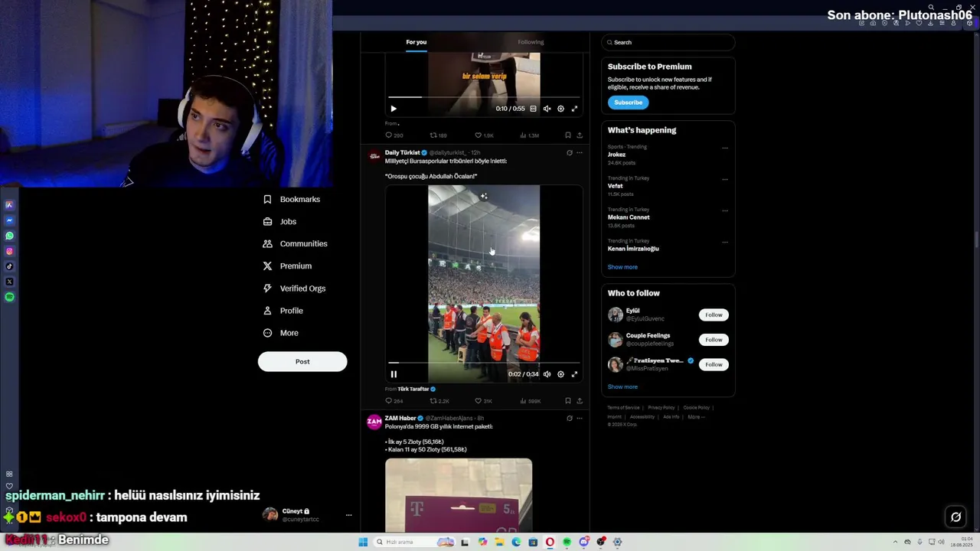Screen dimensions: 980x551
Task: Follow the MissPratisyen account
Action: point(714,364)
